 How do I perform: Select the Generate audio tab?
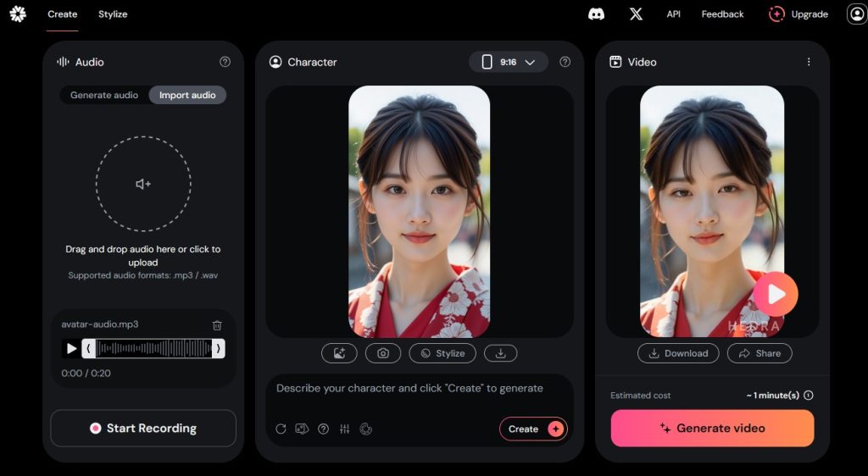[104, 95]
